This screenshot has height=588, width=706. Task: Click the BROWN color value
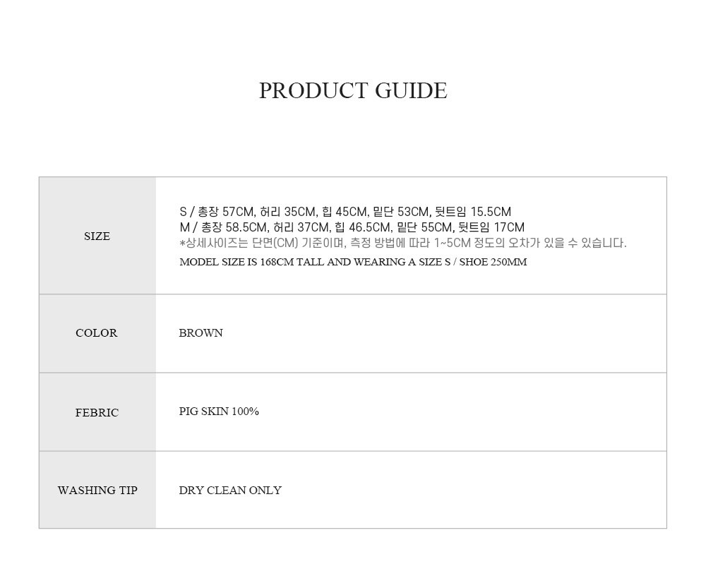(201, 333)
